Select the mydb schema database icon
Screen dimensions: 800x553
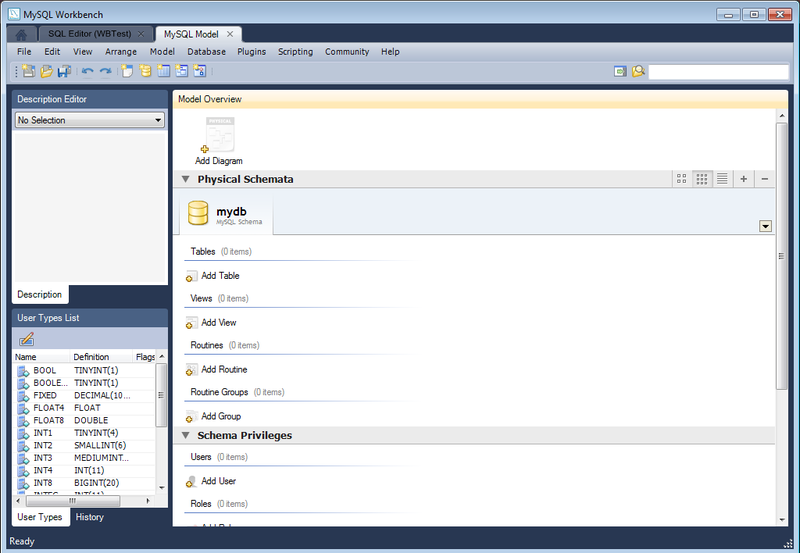pyautogui.click(x=198, y=213)
